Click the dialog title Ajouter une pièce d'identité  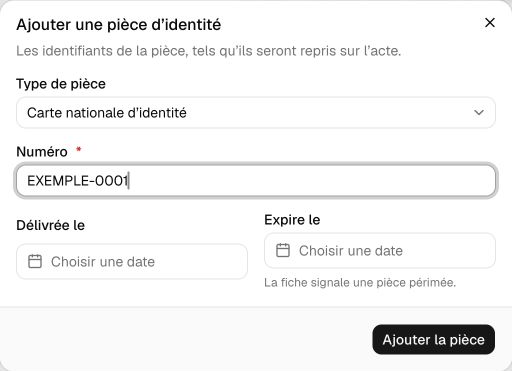pyautogui.click(x=119, y=25)
